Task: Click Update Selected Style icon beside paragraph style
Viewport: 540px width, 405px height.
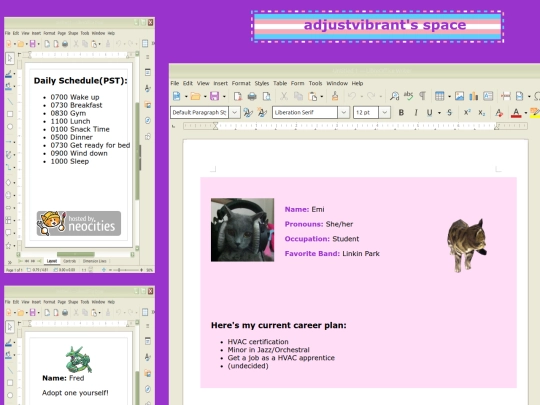Action: [x=248, y=113]
